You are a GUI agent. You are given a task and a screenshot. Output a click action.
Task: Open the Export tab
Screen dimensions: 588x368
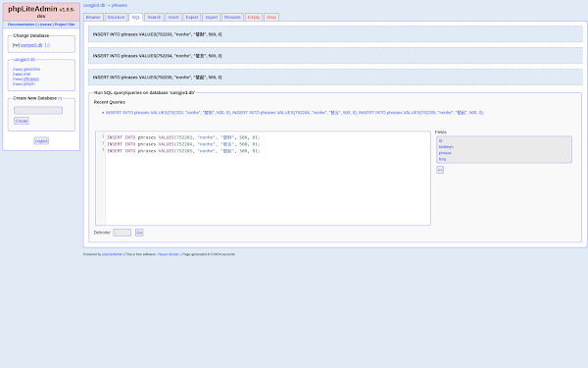click(192, 18)
